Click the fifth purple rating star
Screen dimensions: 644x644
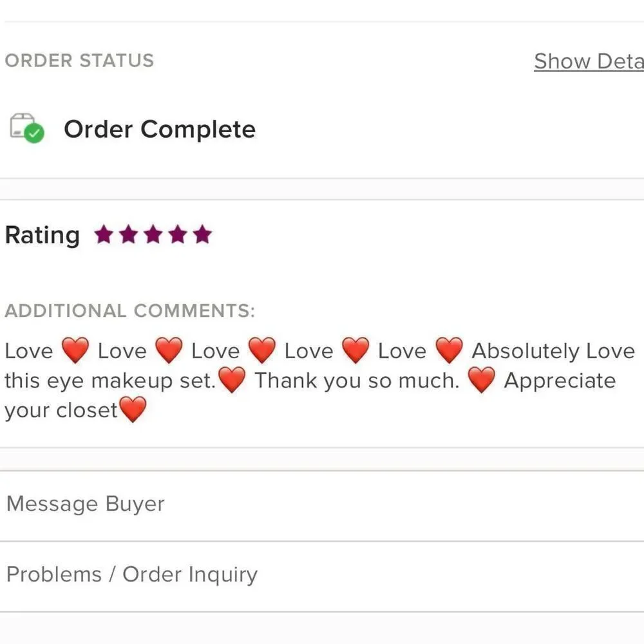pyautogui.click(x=202, y=234)
